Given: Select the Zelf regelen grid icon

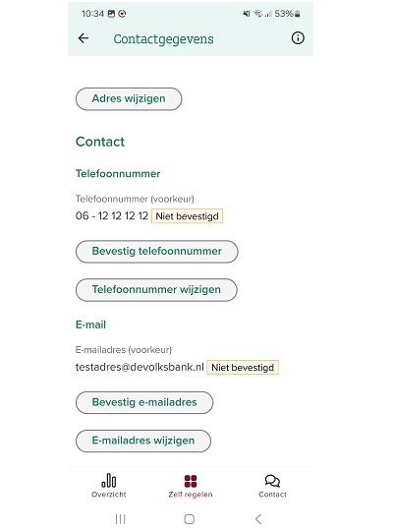Looking at the screenshot, I should pos(191,481).
